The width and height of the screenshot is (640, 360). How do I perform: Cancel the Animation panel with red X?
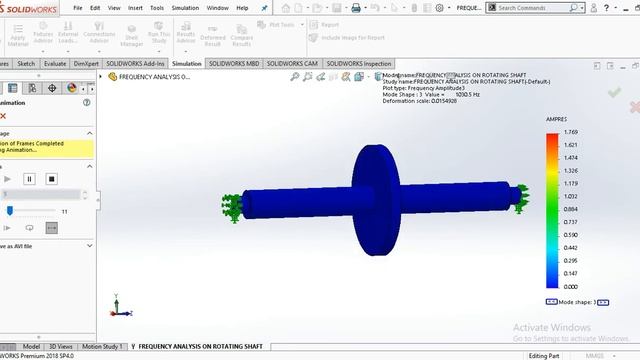(3, 116)
